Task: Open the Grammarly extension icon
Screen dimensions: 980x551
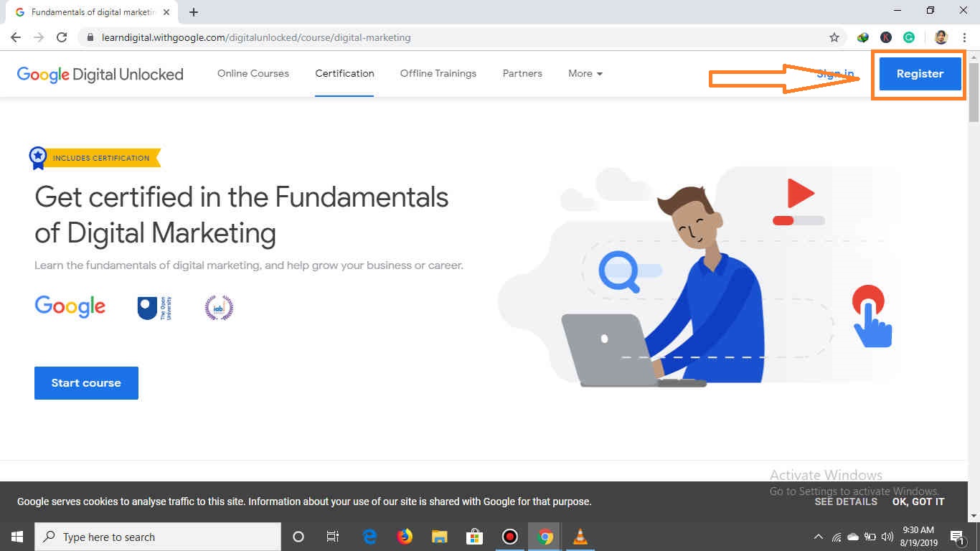Action: tap(909, 37)
